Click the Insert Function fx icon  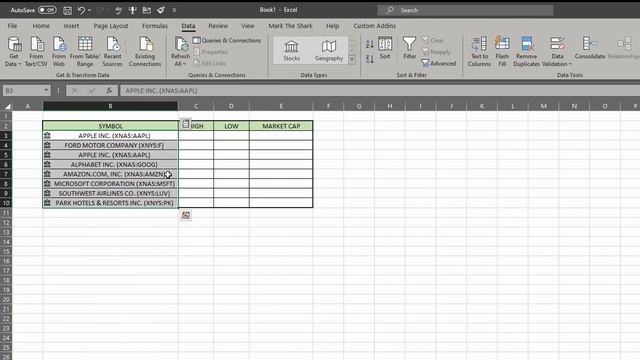(109, 90)
